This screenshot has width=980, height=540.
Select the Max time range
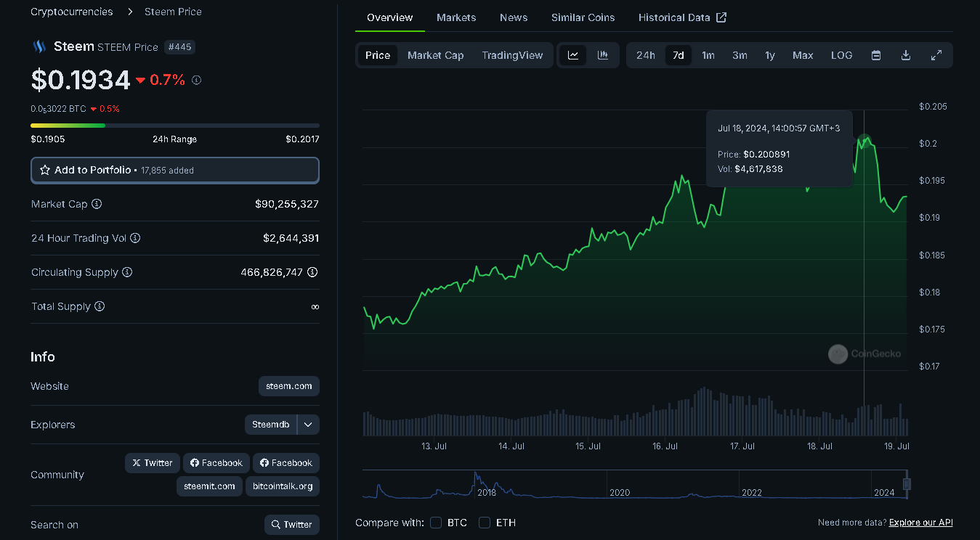pos(803,55)
